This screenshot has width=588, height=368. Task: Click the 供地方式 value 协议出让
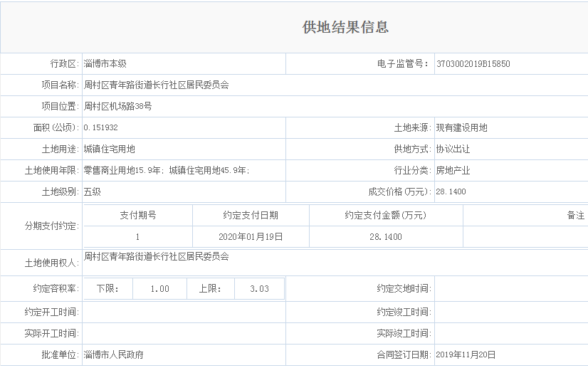click(x=453, y=149)
